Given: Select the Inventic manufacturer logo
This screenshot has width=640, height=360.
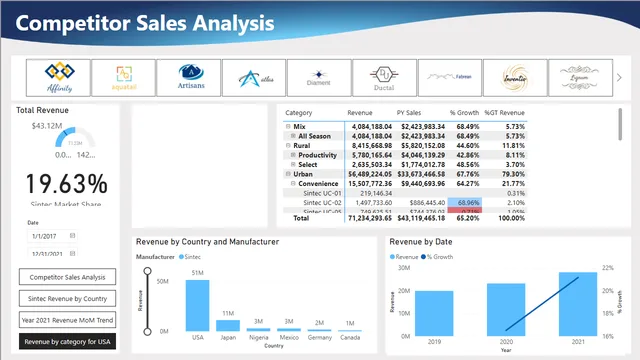Looking at the screenshot, I should click(x=515, y=78).
